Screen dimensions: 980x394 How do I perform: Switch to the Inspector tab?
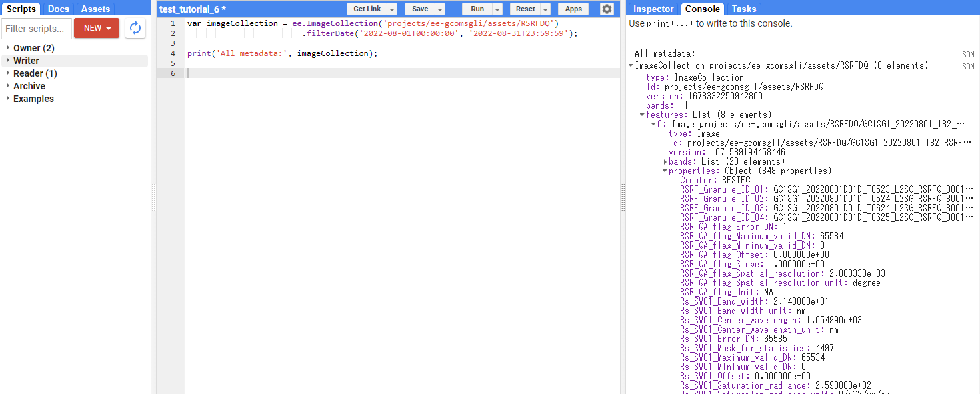click(653, 9)
